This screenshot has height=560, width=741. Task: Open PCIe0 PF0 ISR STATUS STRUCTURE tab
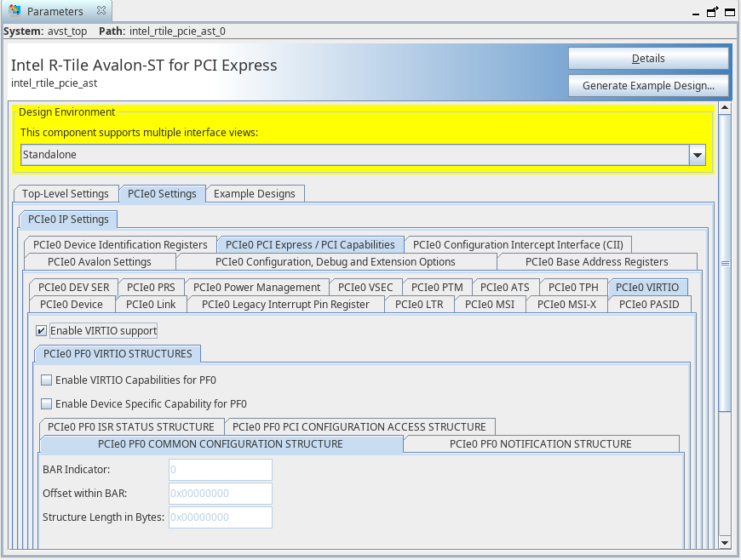click(x=131, y=427)
